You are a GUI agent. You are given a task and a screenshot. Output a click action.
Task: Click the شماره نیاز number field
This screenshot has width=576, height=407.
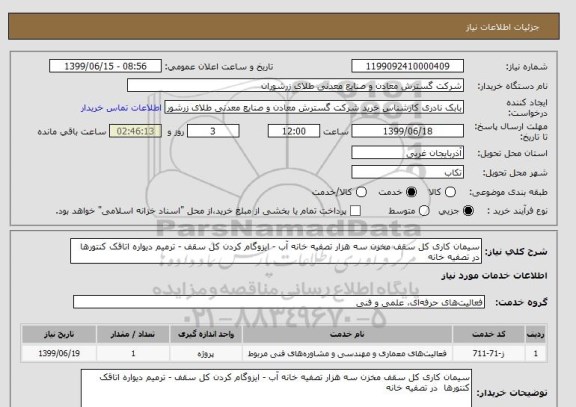(407, 66)
